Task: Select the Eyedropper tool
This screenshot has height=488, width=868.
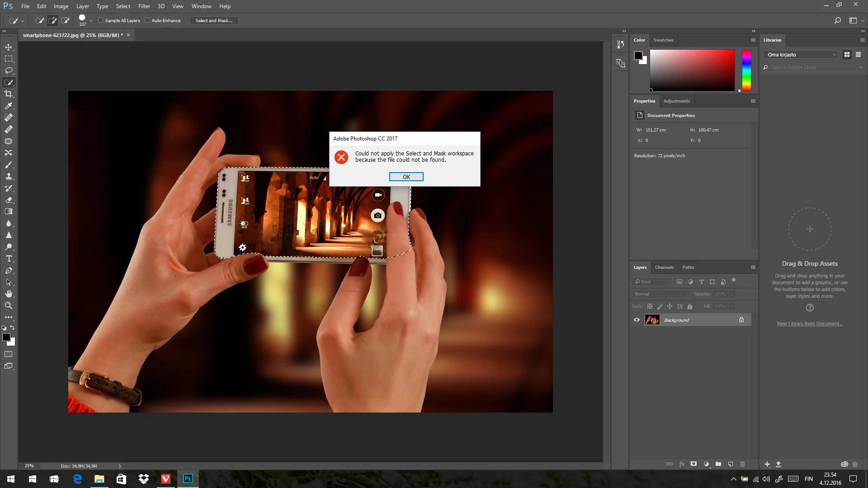Action: 9,106
